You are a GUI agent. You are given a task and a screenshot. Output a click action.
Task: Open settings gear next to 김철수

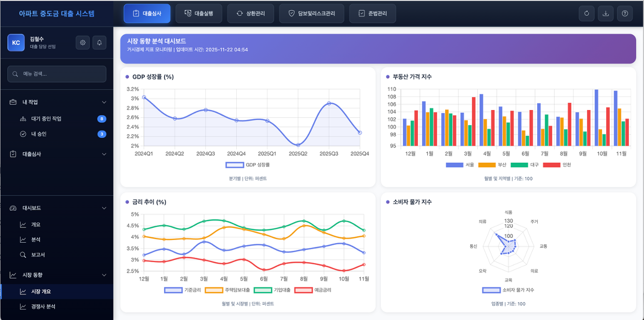pos(83,43)
